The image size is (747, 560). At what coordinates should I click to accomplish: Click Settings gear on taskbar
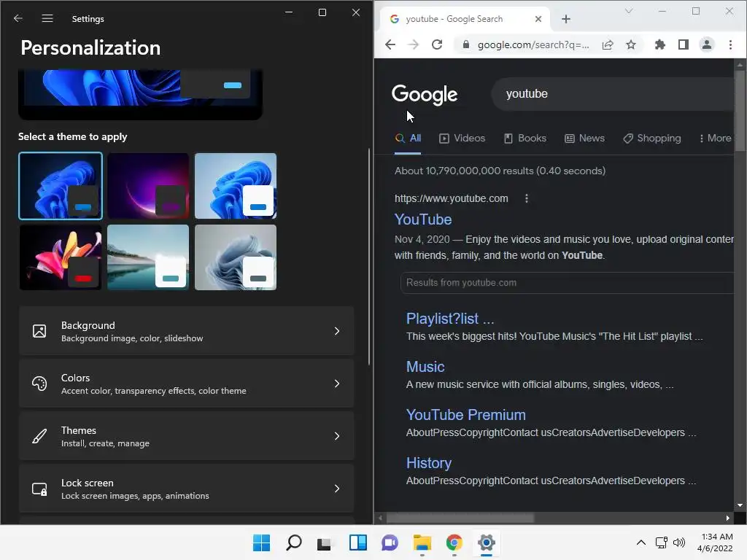click(487, 542)
